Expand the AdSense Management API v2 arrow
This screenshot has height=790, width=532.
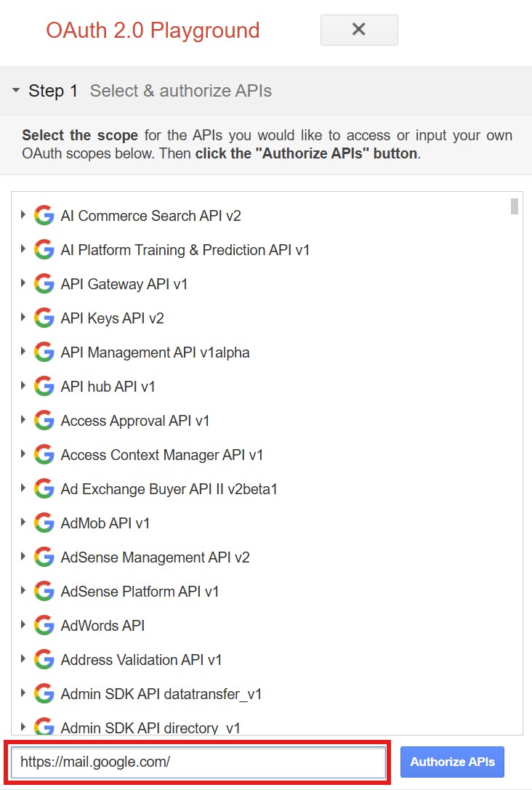tap(23, 557)
